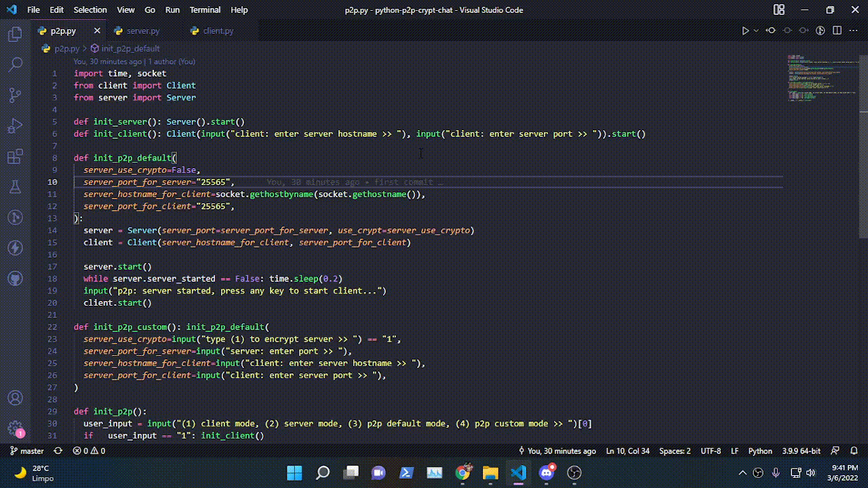This screenshot has width=868, height=488.
Task: Open errors and warnings status indicator
Action: tap(89, 451)
